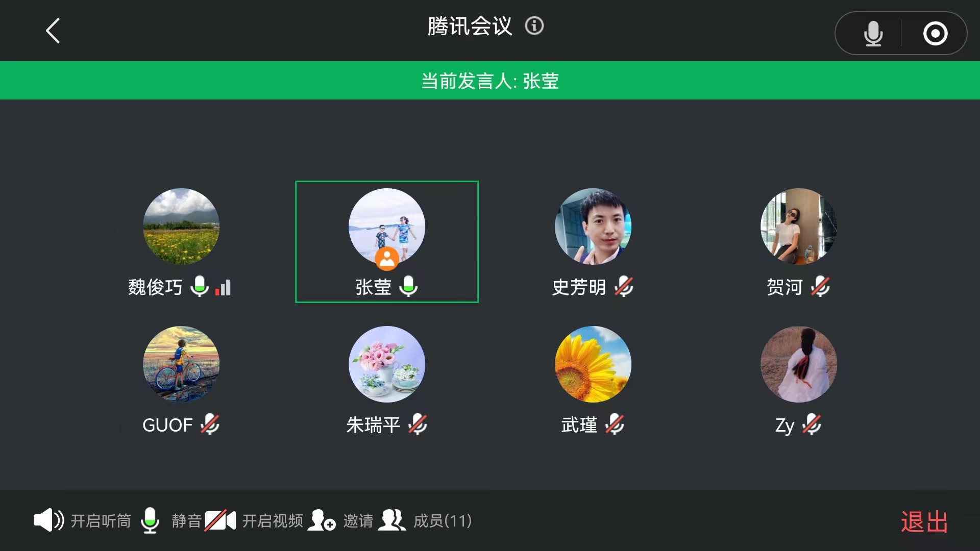
Task: Go back using the left chevron arrow
Action: pyautogui.click(x=53, y=31)
